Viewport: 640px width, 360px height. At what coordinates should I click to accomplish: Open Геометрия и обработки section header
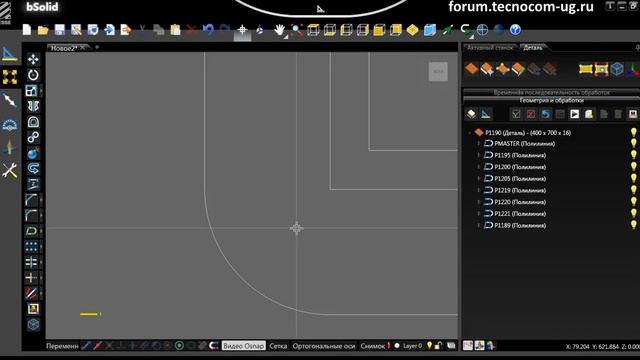pos(551,100)
